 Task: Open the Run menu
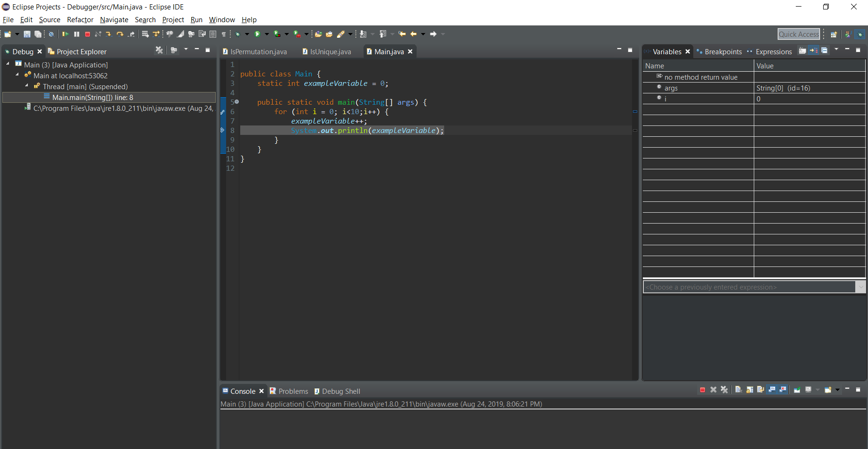[196, 19]
